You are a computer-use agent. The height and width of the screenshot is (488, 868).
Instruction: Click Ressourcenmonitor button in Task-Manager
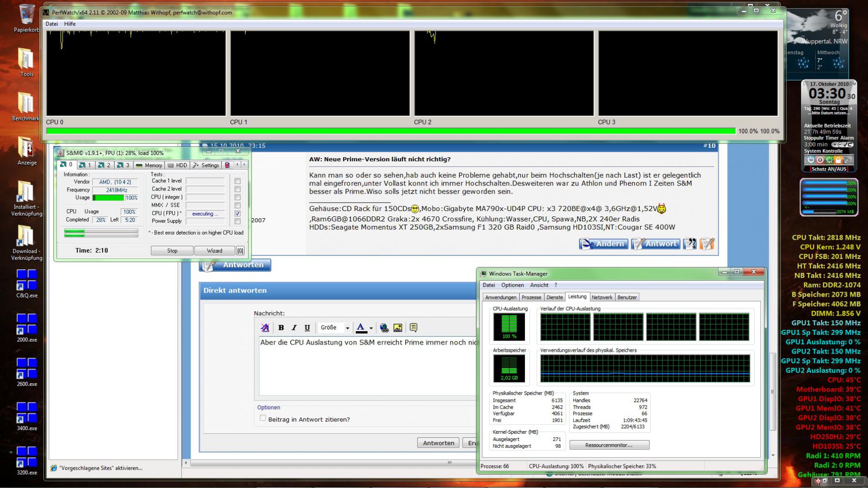pos(609,445)
